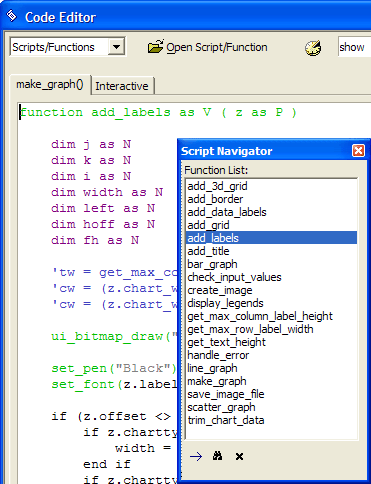Click the 'dim k as N' code line
Screen dimensions: 371x484
(91, 160)
